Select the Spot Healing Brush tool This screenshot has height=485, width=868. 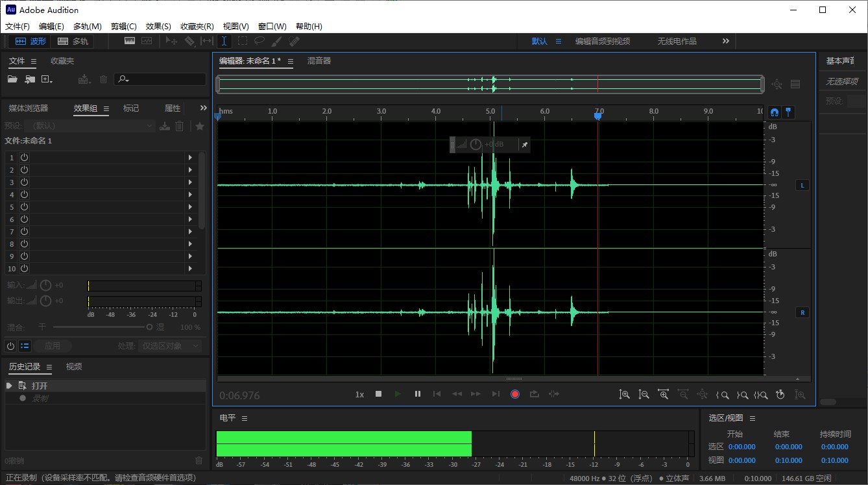294,41
